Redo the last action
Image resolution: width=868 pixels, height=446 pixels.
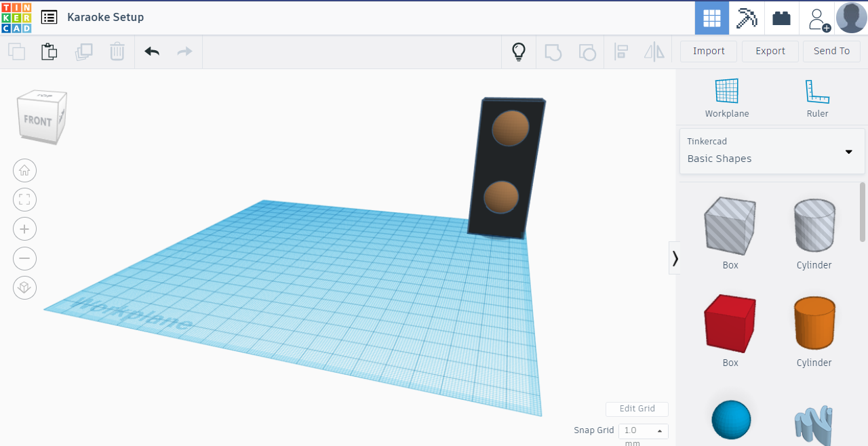tap(184, 52)
